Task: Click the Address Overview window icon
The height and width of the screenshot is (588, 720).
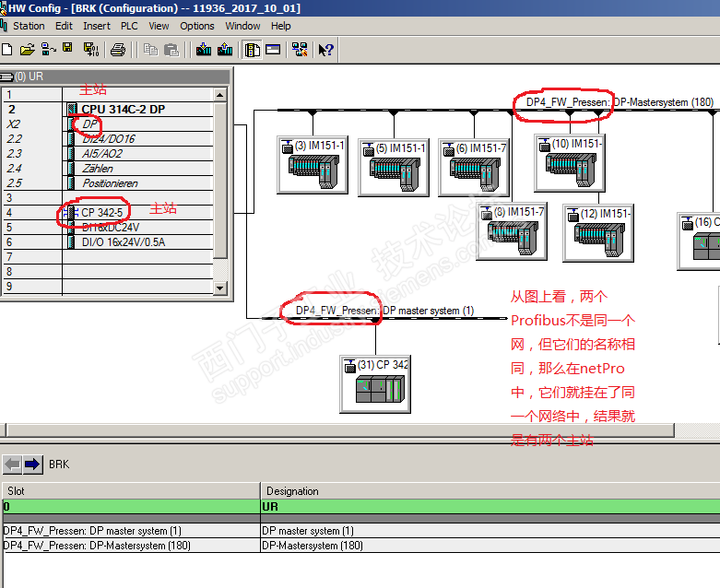Action: pyautogui.click(x=273, y=49)
